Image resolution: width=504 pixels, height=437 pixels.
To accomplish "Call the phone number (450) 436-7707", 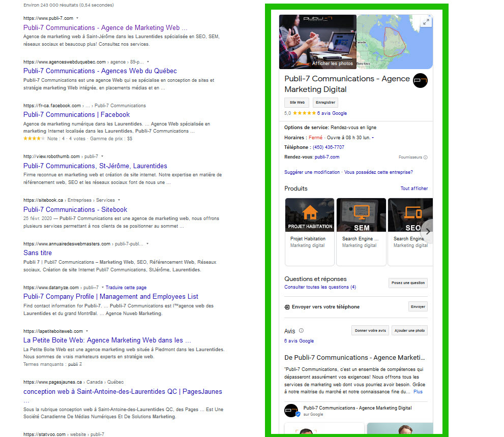I will (329, 147).
